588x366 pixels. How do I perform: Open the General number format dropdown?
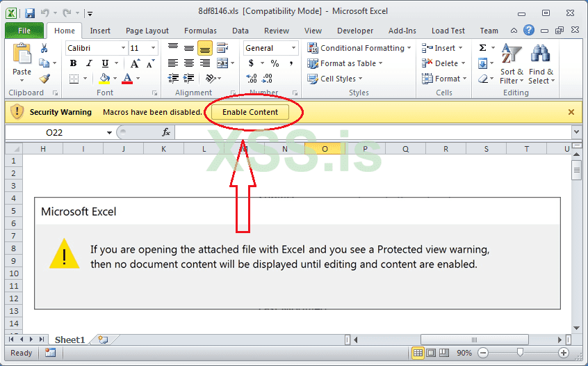pos(293,48)
